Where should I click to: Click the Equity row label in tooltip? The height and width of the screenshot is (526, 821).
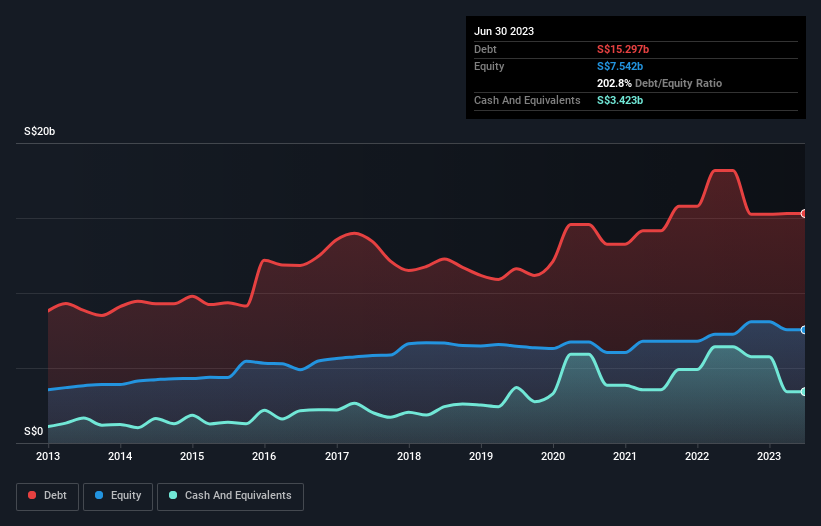tap(489, 66)
